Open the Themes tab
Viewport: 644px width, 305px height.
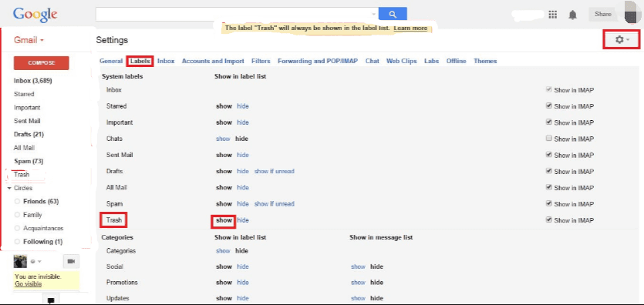pyautogui.click(x=485, y=61)
